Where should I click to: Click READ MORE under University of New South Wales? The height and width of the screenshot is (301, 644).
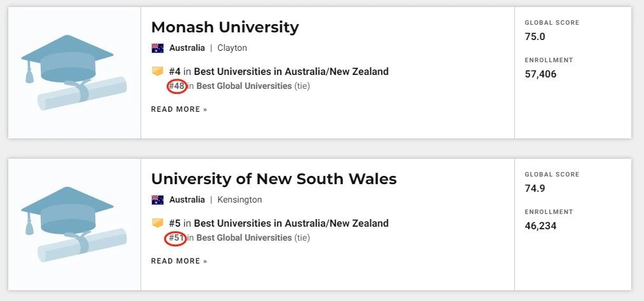[x=179, y=261]
